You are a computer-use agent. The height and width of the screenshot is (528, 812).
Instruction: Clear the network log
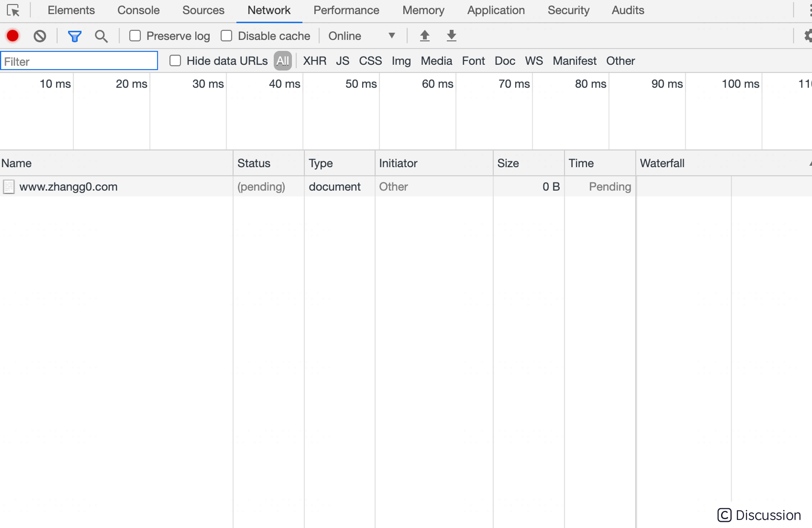pyautogui.click(x=40, y=36)
